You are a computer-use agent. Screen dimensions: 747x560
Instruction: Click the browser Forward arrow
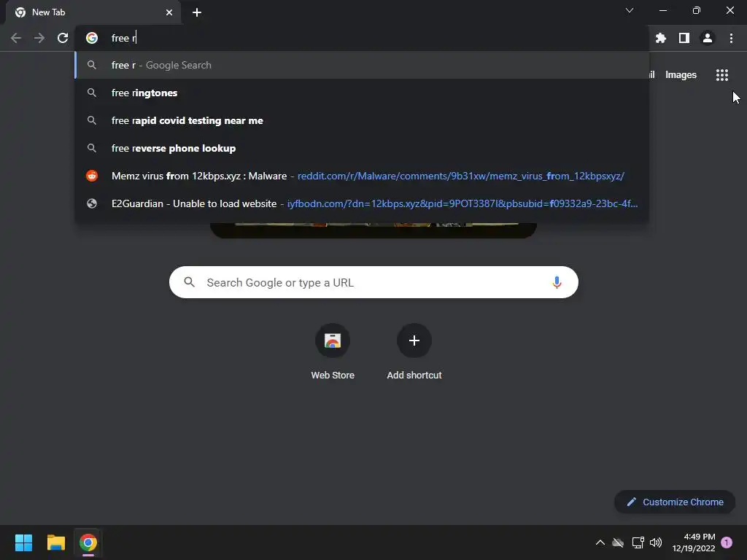pyautogui.click(x=39, y=38)
